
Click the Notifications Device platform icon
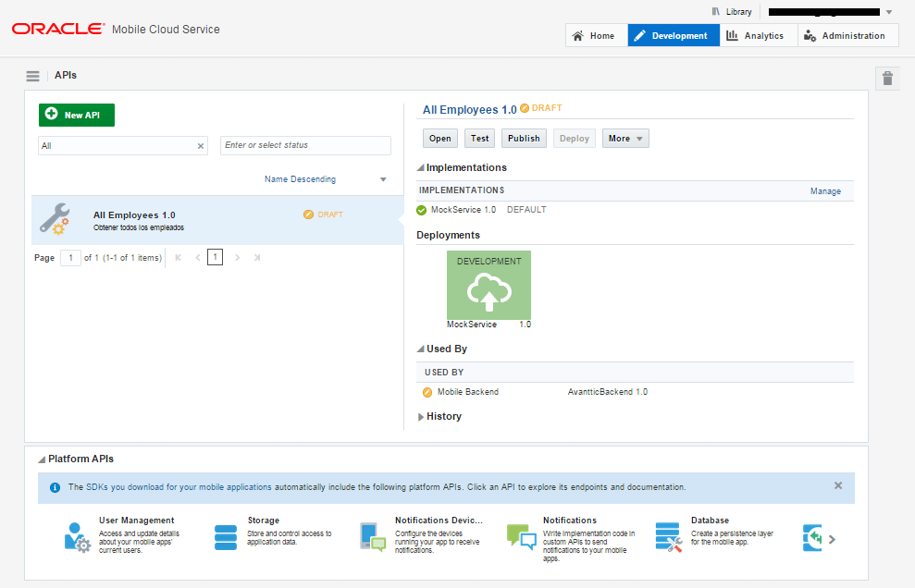click(x=373, y=536)
